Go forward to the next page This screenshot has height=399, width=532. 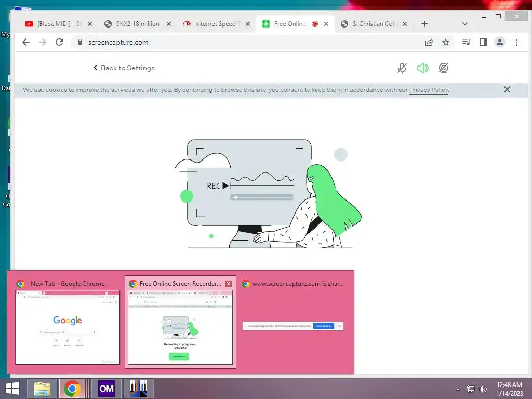point(43,42)
